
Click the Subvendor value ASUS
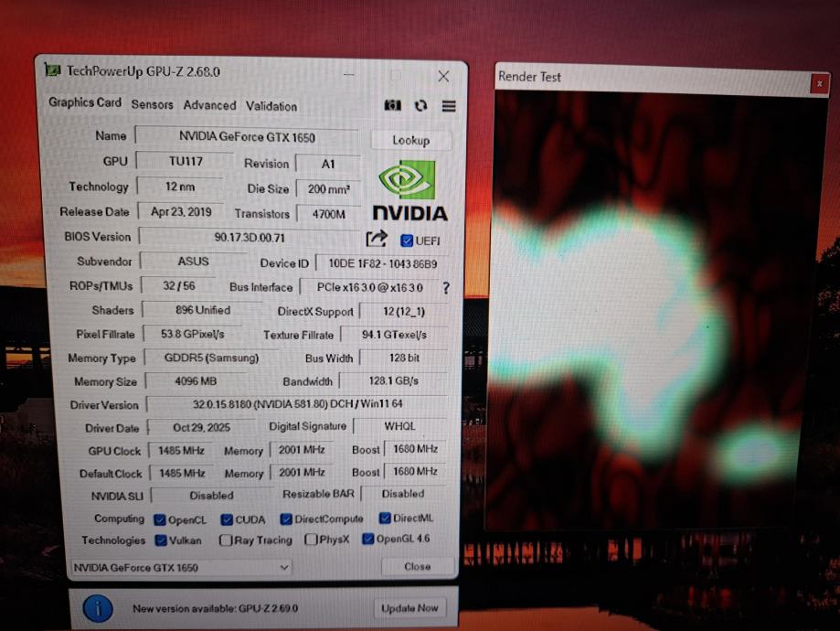[193, 261]
